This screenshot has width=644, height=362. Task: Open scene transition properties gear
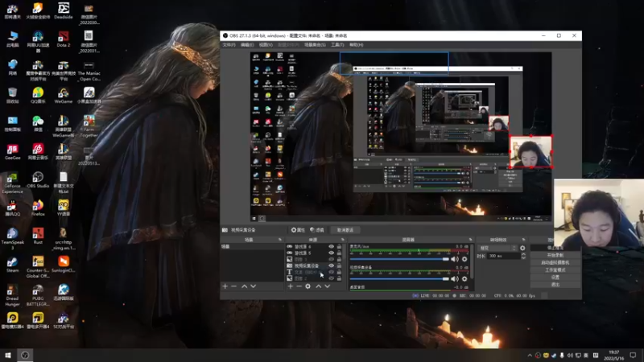(x=522, y=248)
